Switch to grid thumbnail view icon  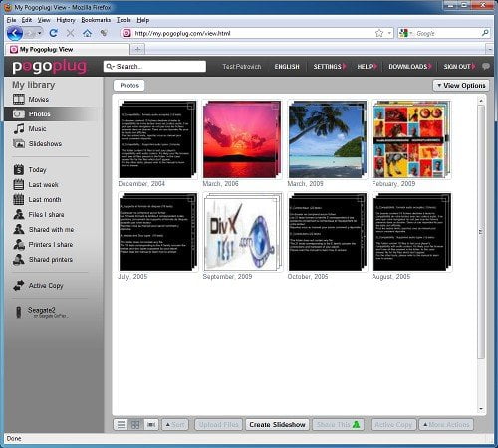coord(135,425)
